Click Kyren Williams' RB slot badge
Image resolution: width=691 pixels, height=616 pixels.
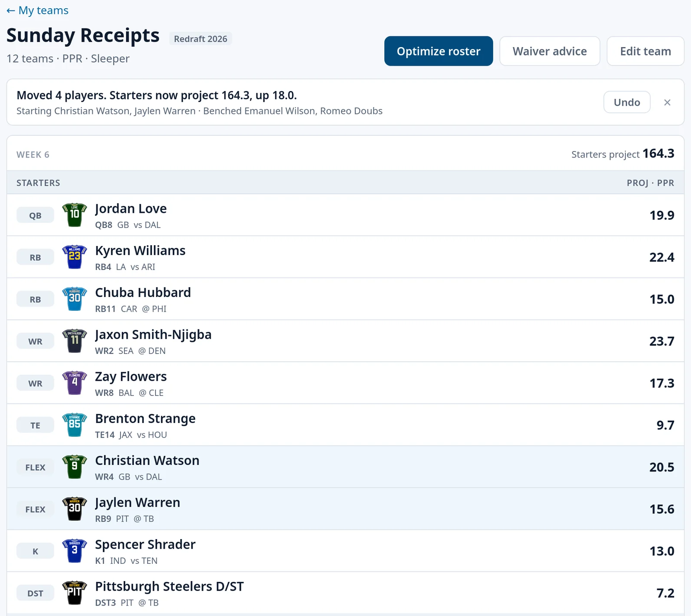tap(35, 257)
